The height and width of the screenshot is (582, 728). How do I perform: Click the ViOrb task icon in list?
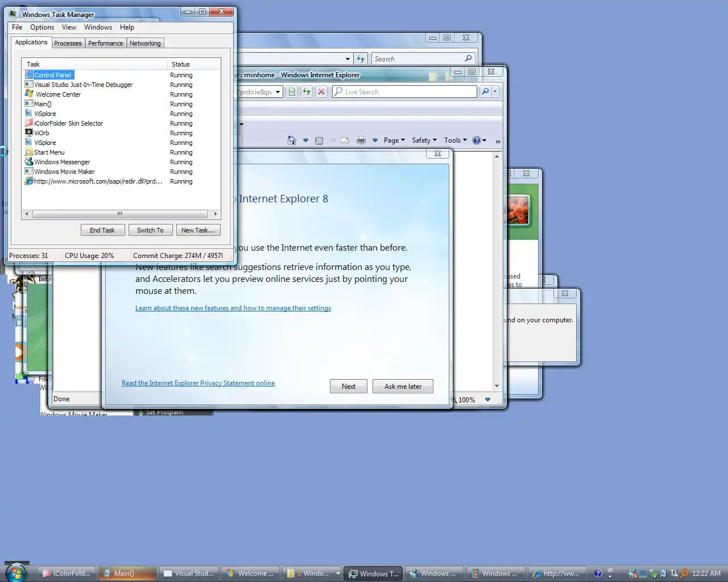click(29, 132)
